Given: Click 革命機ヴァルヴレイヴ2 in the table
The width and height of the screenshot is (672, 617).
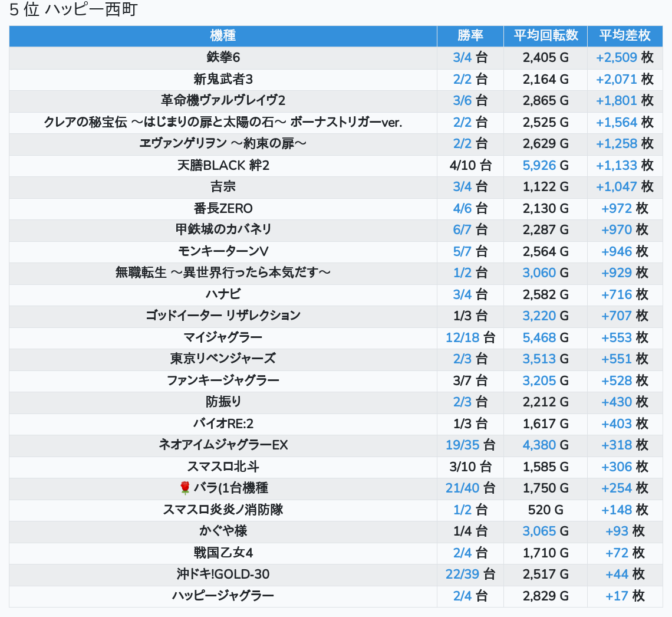Looking at the screenshot, I should (223, 101).
